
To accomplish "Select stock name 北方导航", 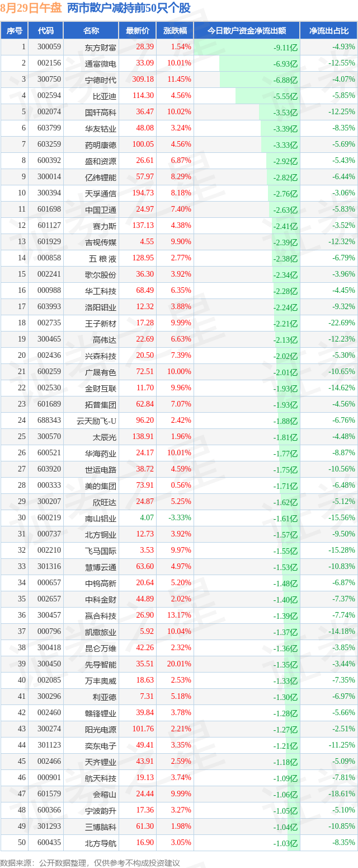I will pyautogui.click(x=101, y=843).
